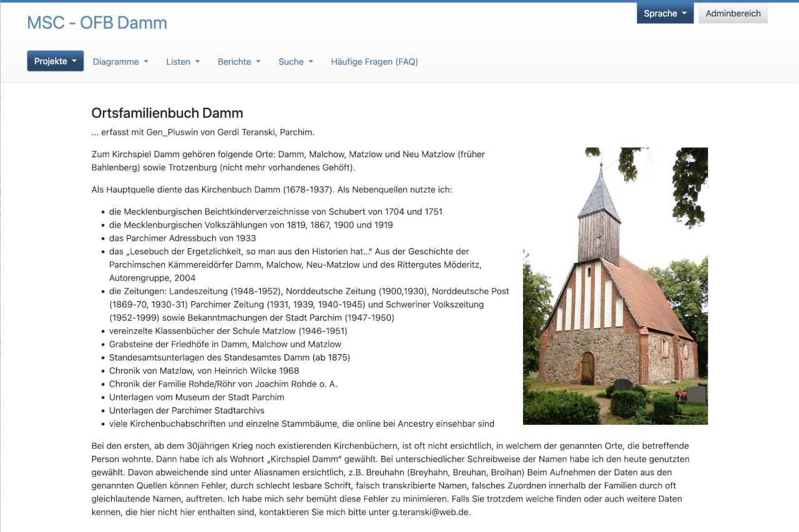Click Unterlagen vom Museum der Stadt Parchim
The width and height of the screenshot is (799, 532).
196,397
